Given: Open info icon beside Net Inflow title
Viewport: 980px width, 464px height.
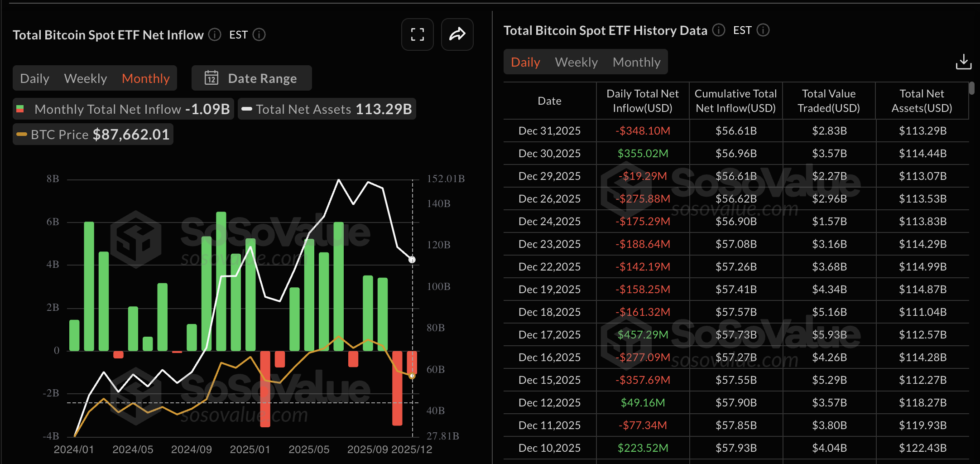Looking at the screenshot, I should (x=215, y=34).
